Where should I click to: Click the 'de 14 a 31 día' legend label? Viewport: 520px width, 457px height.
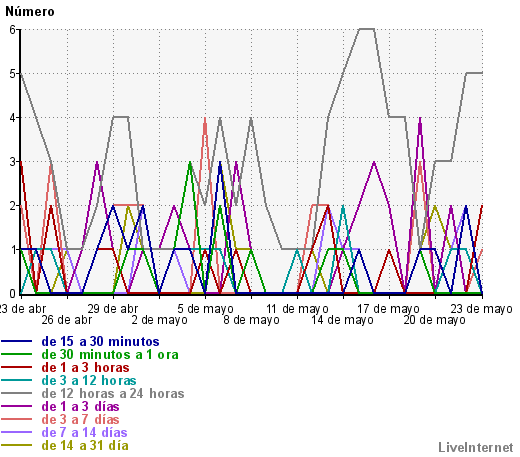click(x=85, y=445)
